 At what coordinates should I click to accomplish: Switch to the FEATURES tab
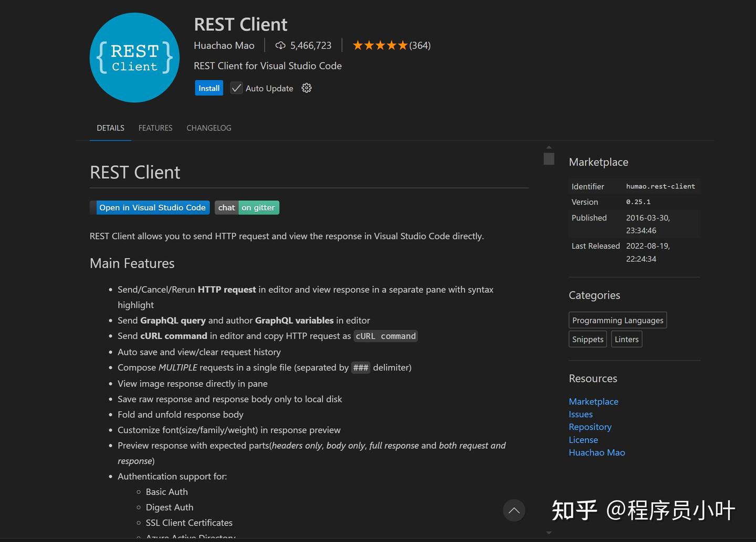[x=155, y=127]
